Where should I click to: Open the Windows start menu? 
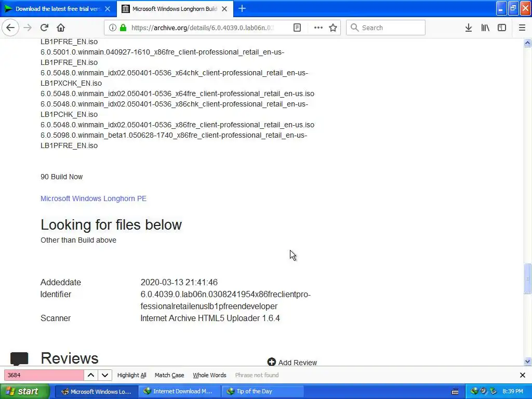(x=24, y=391)
